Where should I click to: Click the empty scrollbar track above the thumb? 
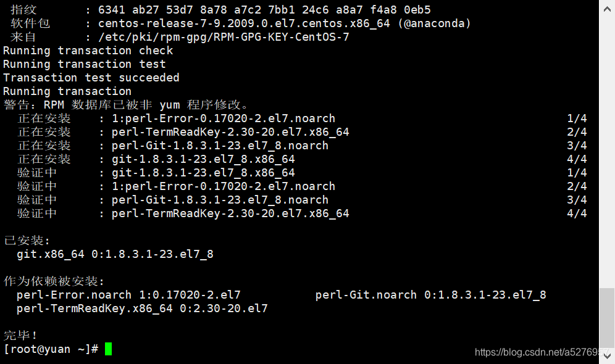tap(607, 152)
